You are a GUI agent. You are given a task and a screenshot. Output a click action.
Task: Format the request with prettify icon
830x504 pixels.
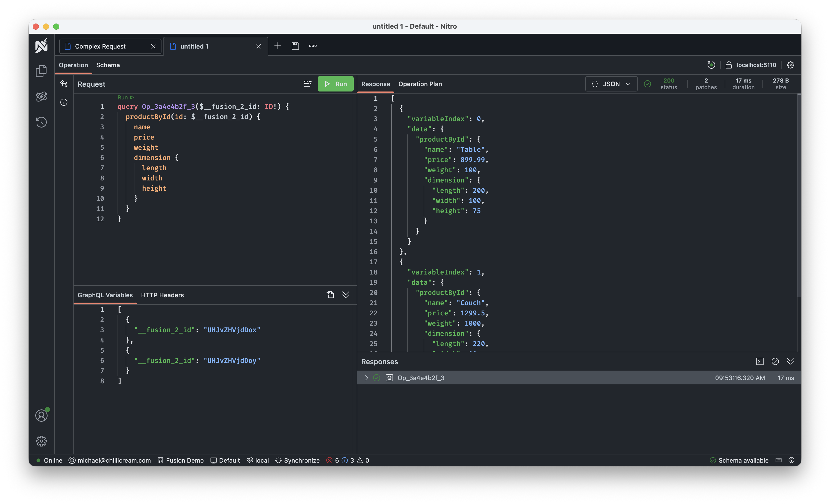(308, 84)
